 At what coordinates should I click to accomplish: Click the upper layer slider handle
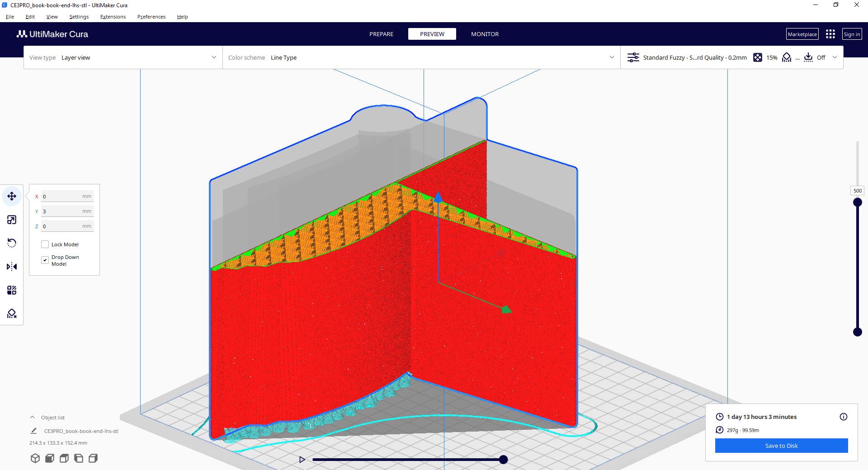click(858, 202)
